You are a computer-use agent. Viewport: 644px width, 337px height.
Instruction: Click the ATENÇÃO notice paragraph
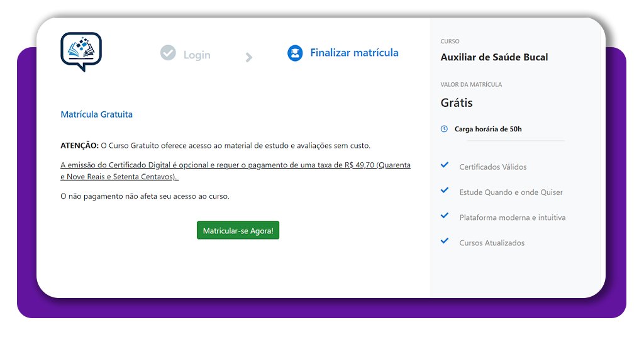(x=216, y=146)
